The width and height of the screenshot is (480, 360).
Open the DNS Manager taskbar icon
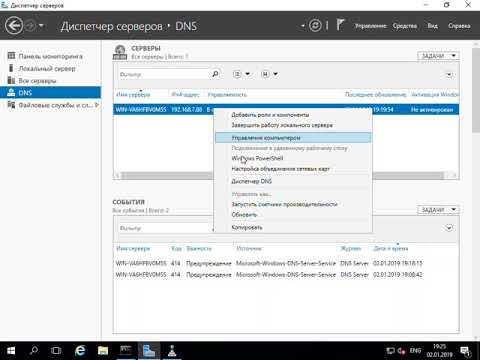coord(172,351)
